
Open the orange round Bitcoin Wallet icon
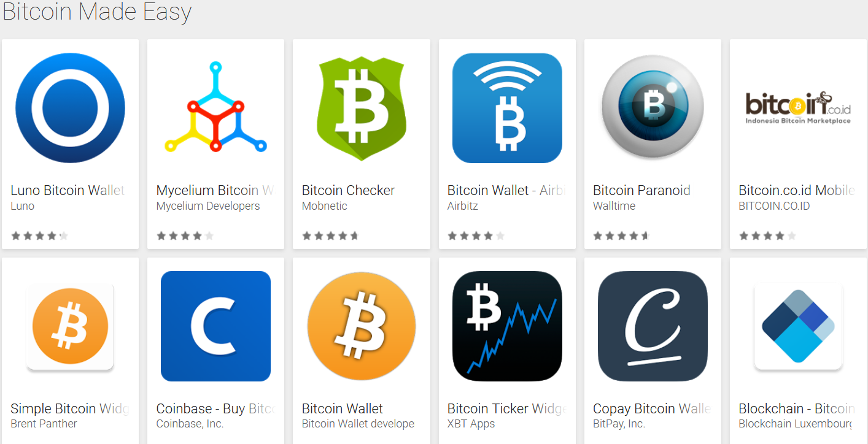(361, 326)
